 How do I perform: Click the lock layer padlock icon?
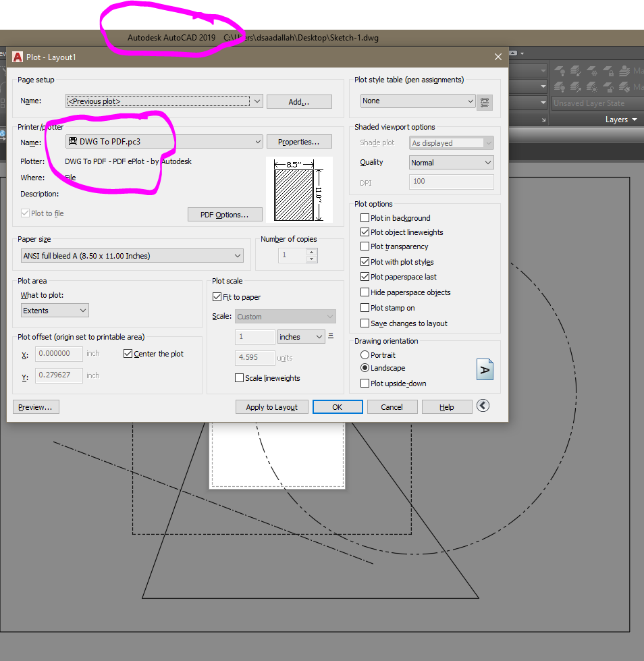pyautogui.click(x=609, y=71)
